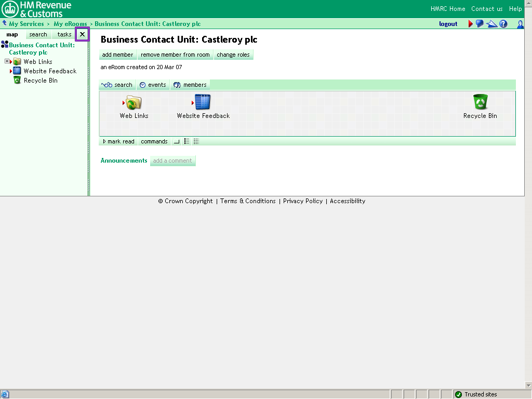532x399 pixels.
Task: Open the mark read dropdown
Action: 118,141
